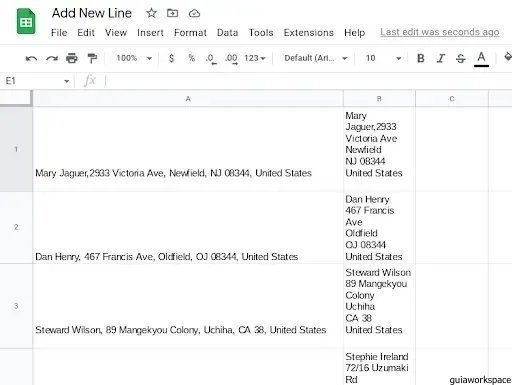Click the E1 name box field

coord(33,81)
